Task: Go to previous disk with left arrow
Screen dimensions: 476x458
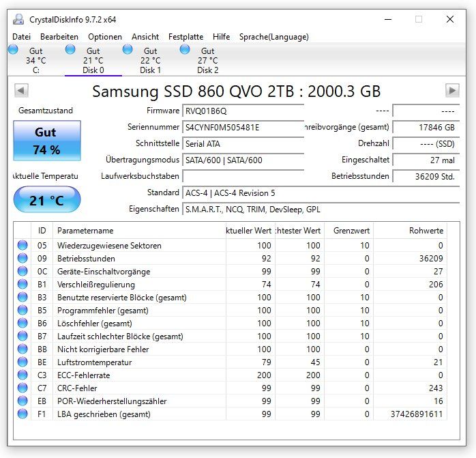Action: click(21, 91)
